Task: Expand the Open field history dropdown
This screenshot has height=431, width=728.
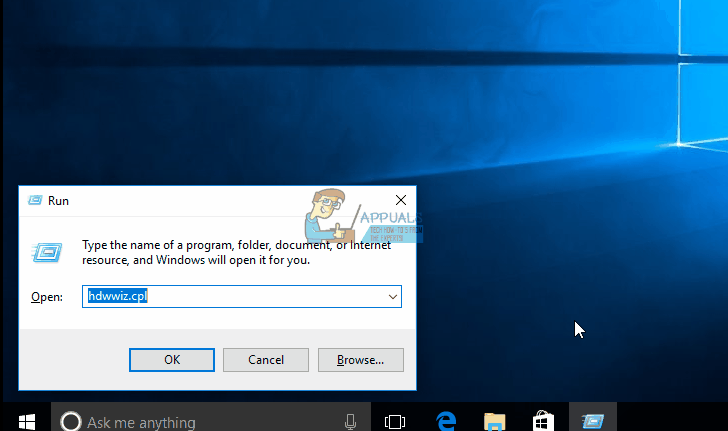Action: pos(393,297)
